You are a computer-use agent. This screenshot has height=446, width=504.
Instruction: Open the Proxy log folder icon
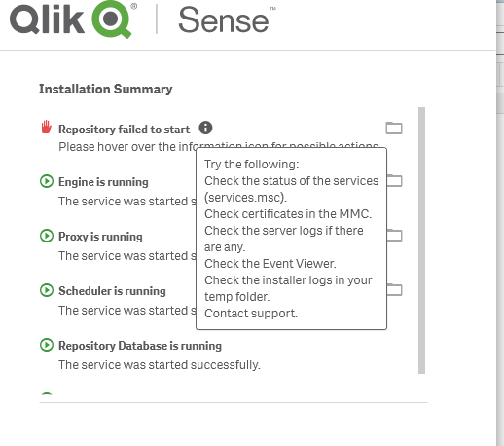[x=395, y=235]
